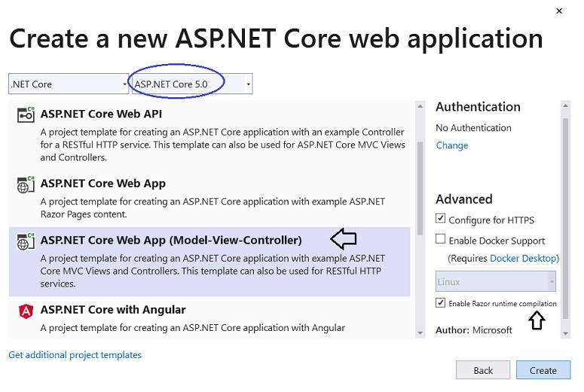Viewport: 584px width, 392px height.
Task: Click right options panel scrollbar down arrow
Action: coord(565,333)
